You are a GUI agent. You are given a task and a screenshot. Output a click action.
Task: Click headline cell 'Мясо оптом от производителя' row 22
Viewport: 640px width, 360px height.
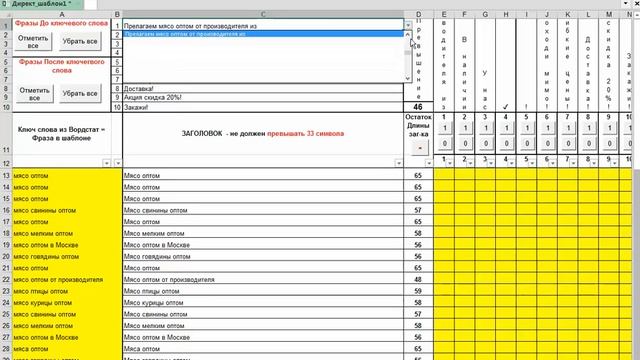[263, 280]
